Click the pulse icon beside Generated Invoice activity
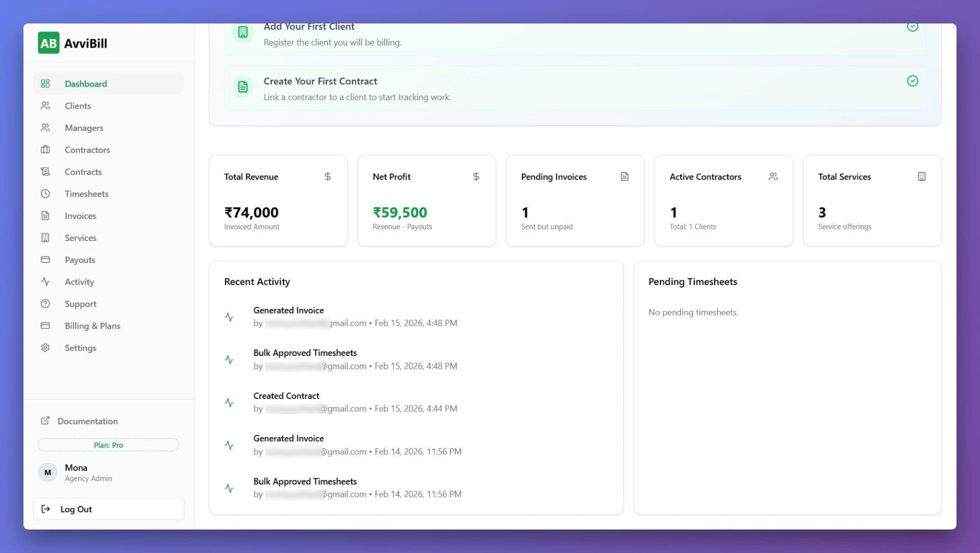 point(230,317)
